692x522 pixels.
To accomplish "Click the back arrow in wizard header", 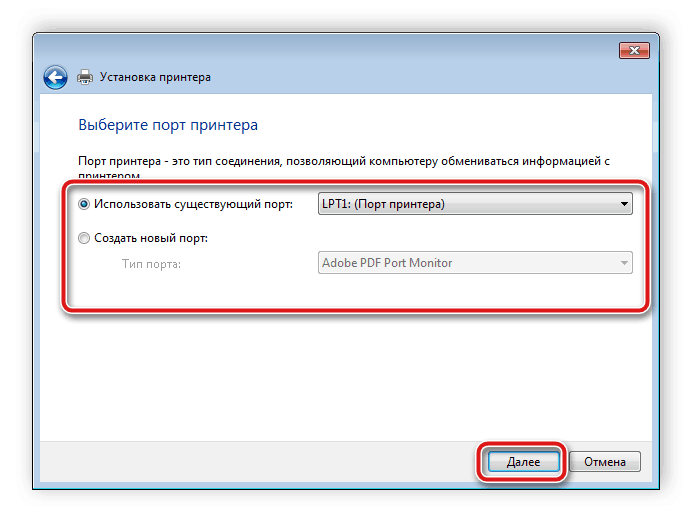I will 56,77.
